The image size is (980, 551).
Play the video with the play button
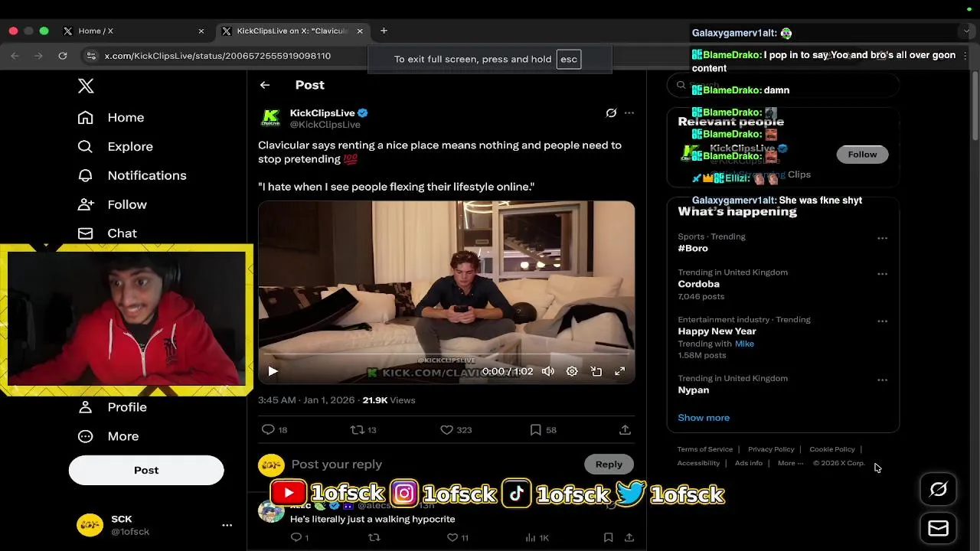pos(273,371)
